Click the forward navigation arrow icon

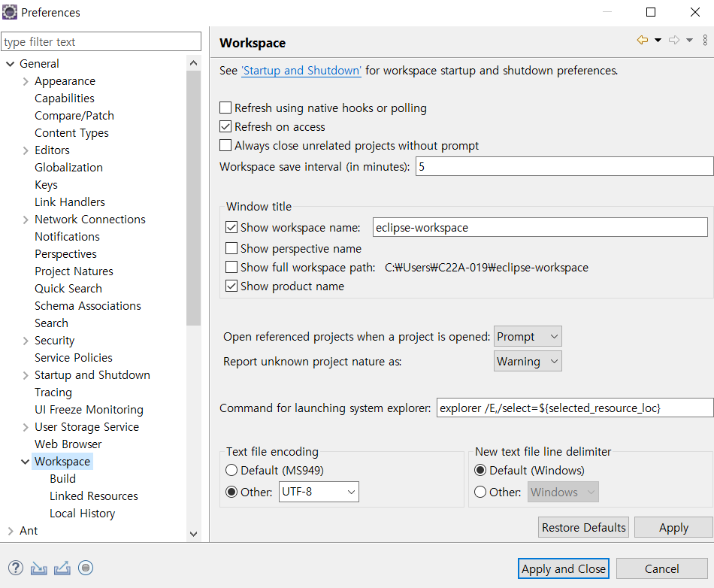pyautogui.click(x=674, y=40)
